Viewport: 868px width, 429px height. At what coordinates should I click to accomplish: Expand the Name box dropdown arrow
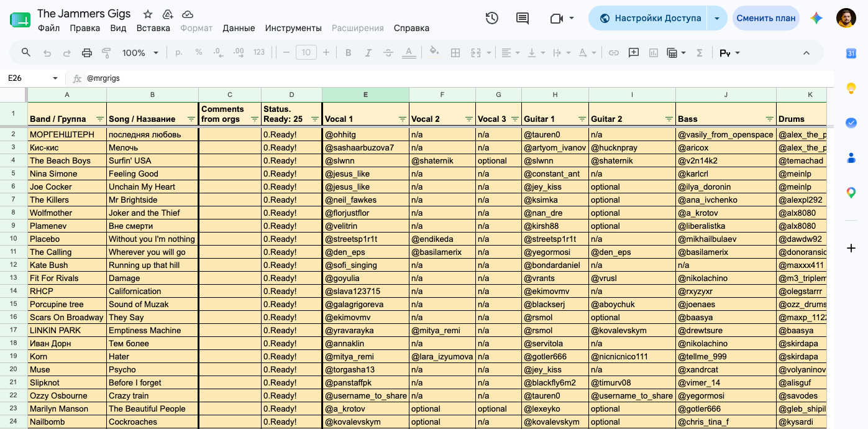coord(55,78)
